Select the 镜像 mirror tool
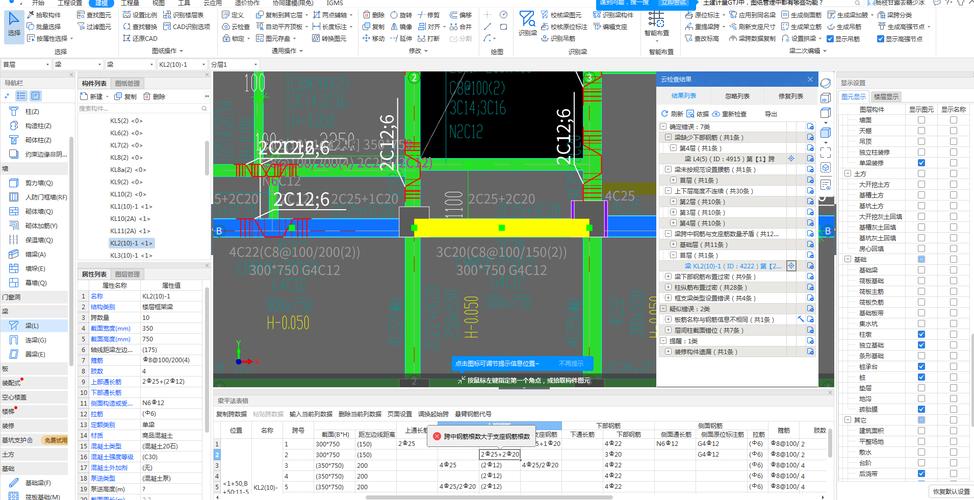Screen dimensions: 974x500 405,27
